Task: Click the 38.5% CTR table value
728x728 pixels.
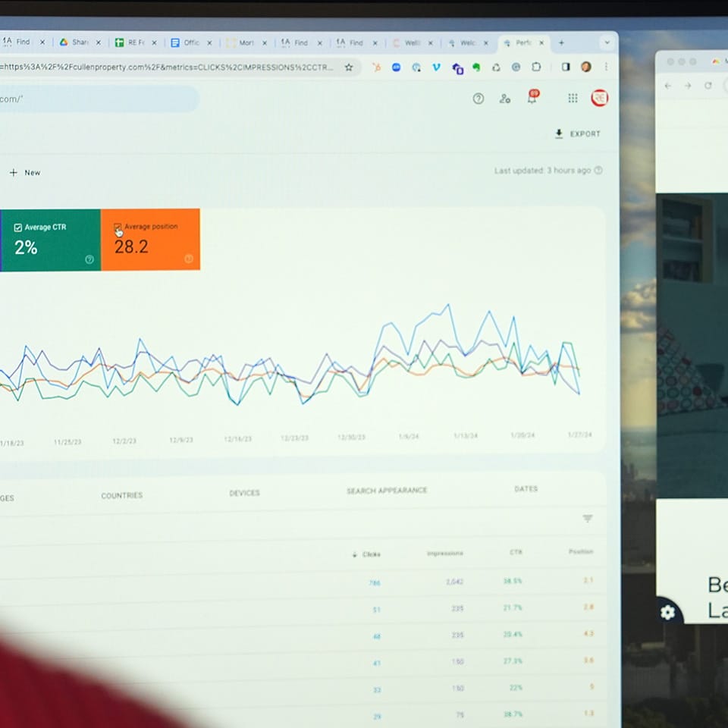Action: pyautogui.click(x=513, y=581)
